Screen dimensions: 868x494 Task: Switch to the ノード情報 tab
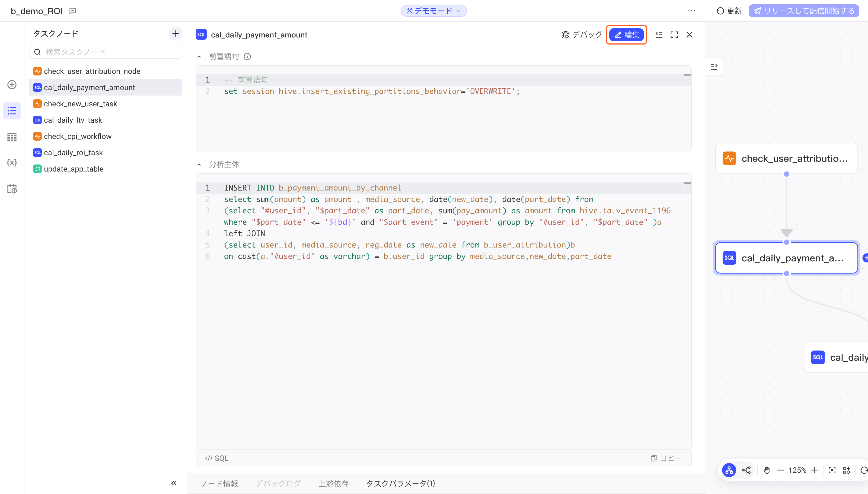click(x=219, y=484)
